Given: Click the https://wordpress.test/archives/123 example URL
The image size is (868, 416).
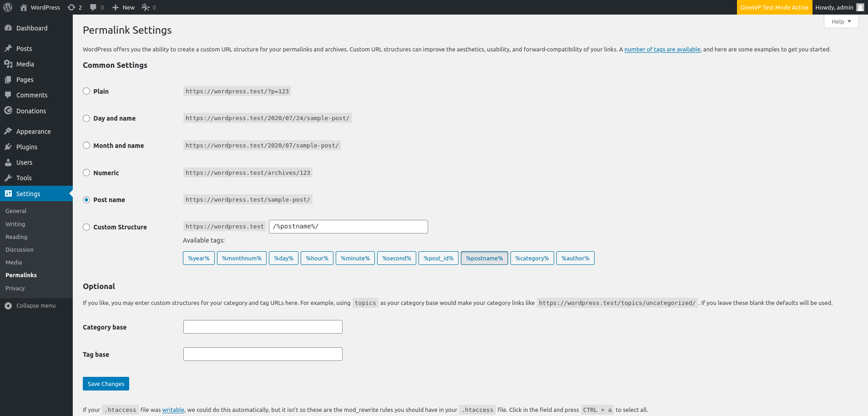Looking at the screenshot, I should (248, 172).
